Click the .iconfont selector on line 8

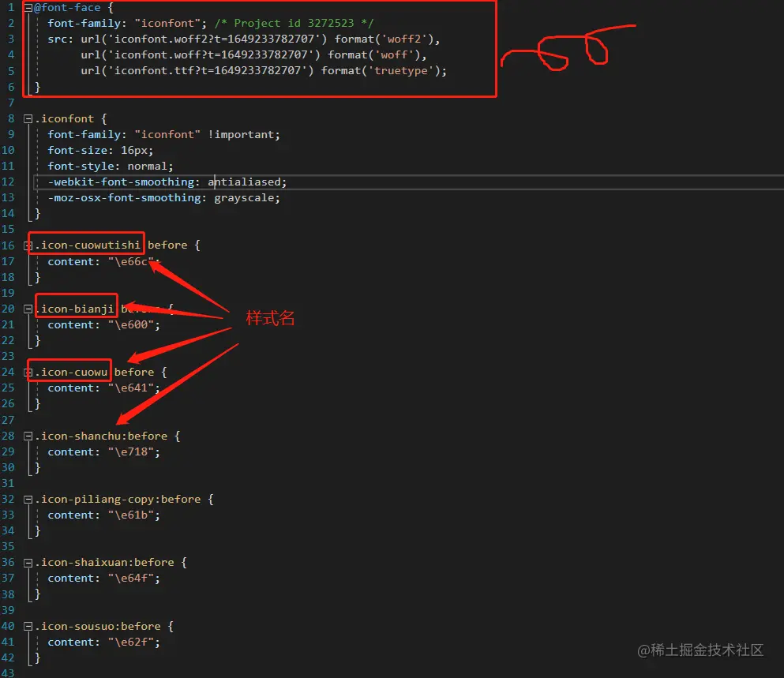coord(65,119)
